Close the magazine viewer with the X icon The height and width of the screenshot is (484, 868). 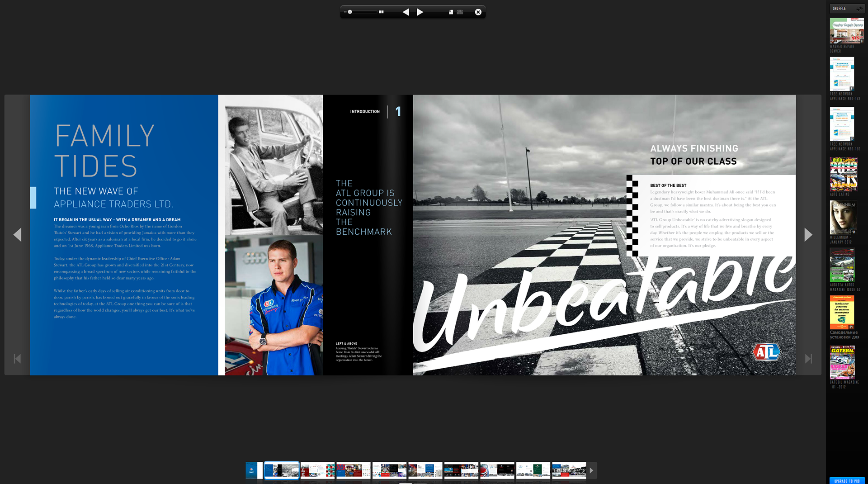478,12
